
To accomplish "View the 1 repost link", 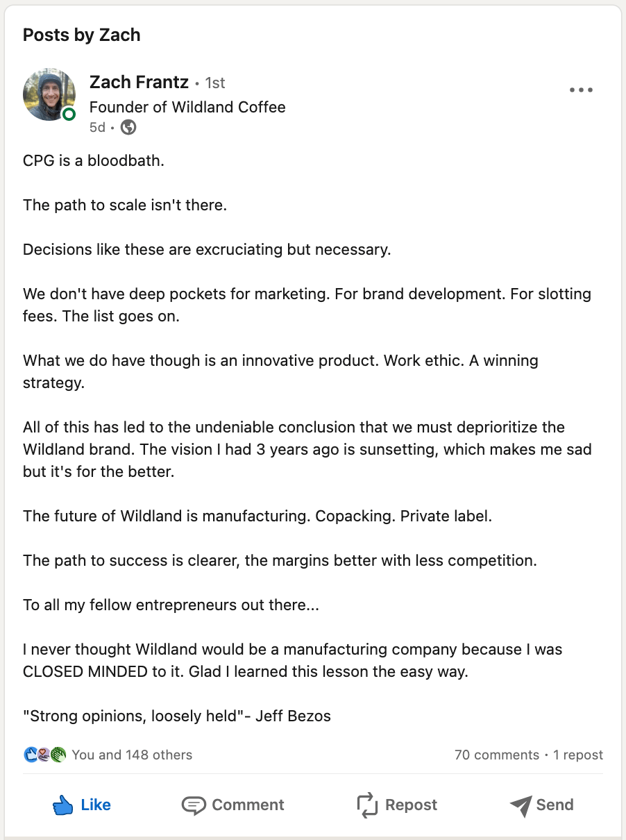I will pyautogui.click(x=578, y=755).
